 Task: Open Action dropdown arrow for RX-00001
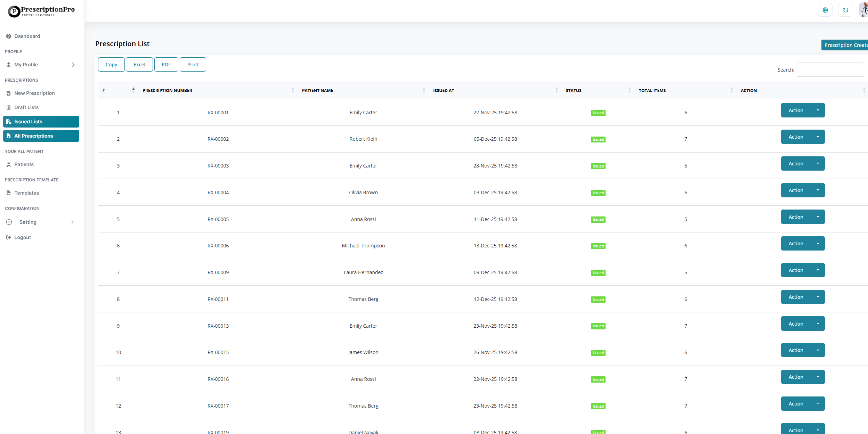(x=818, y=110)
